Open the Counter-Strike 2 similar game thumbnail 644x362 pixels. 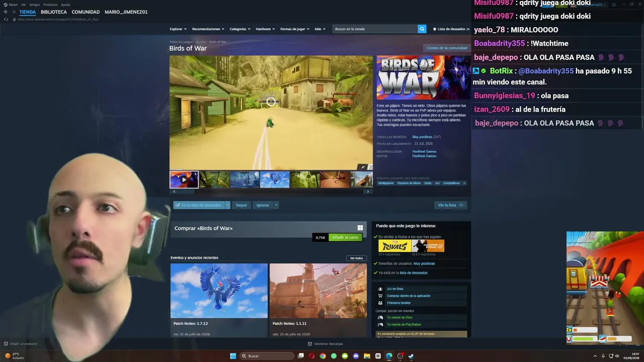(x=428, y=246)
